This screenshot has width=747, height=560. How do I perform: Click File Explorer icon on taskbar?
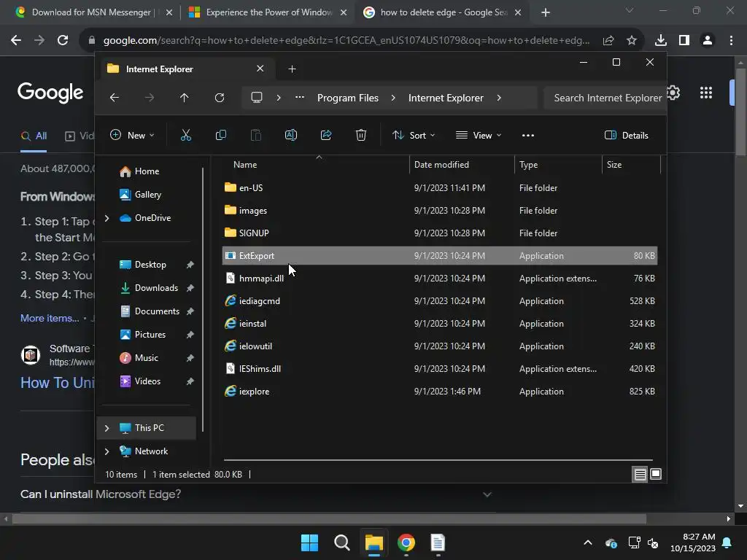pos(374,542)
